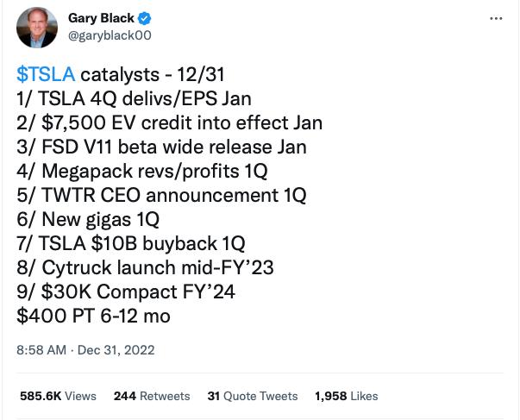The image size is (520, 420).
Task: Click the "TWTR CEO announcement 1Q" line
Action: coord(161,195)
